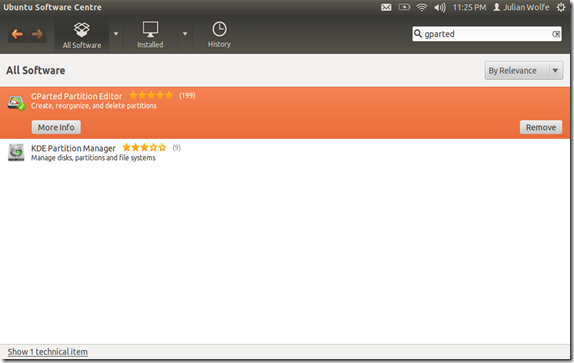Screen dimensions: 574x363
Task: Click the 11:25 PM clock
Action: 469,7
